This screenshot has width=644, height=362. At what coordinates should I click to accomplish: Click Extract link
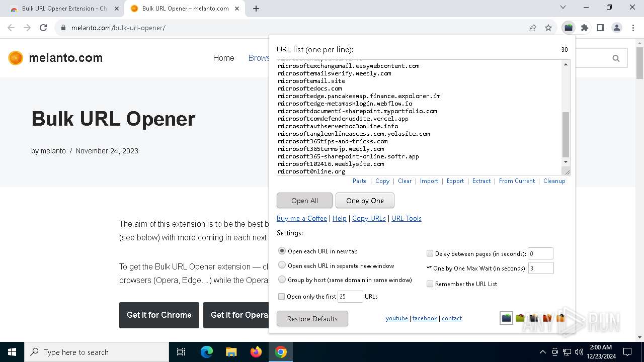click(x=481, y=181)
